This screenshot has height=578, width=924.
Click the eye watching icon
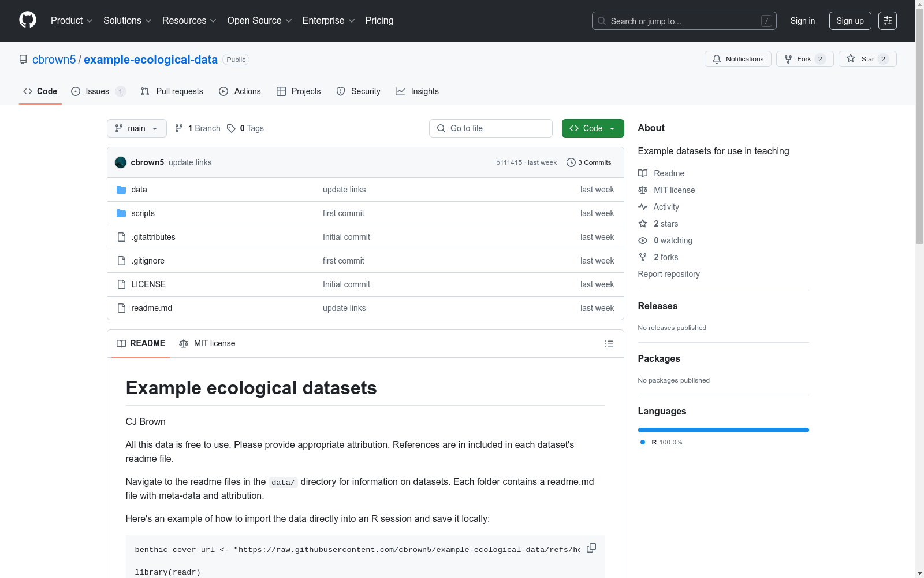643,240
